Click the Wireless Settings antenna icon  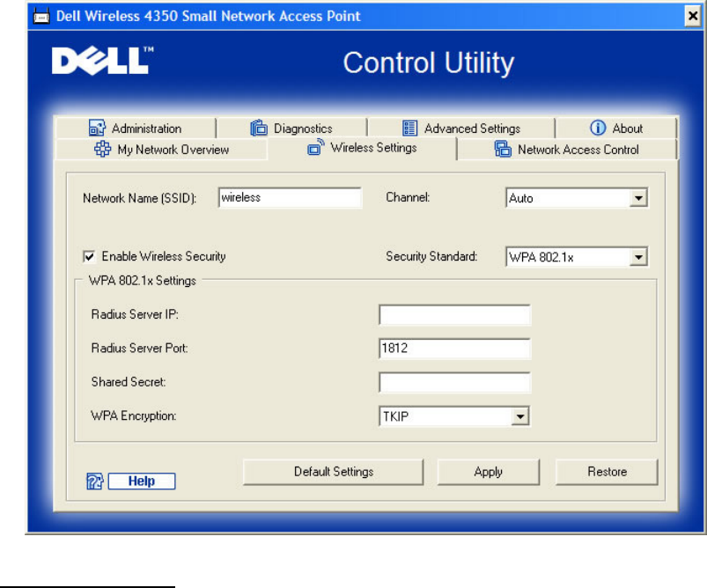(315, 147)
